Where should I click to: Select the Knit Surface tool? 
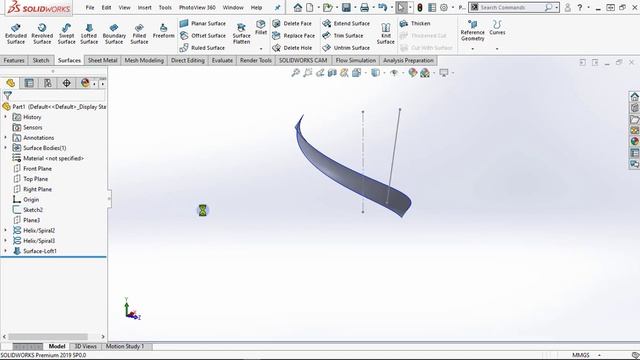[385, 33]
